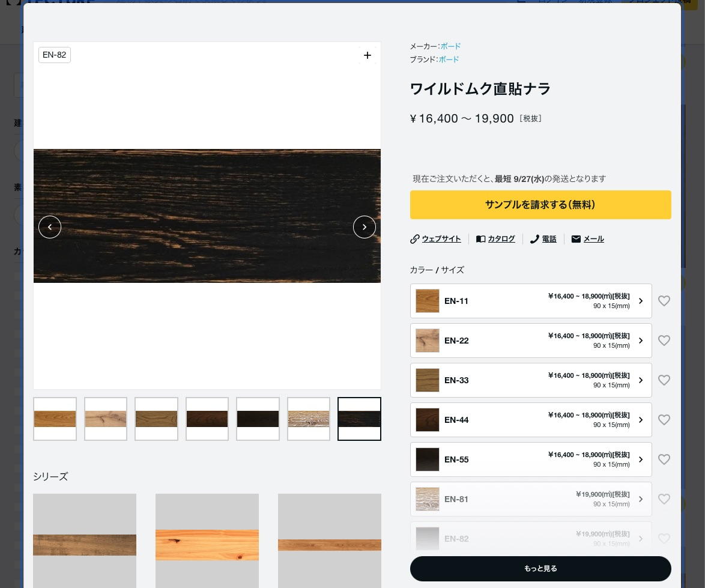Select seventh highlighted black-grain thumbnail
This screenshot has width=705, height=588.
pos(359,419)
